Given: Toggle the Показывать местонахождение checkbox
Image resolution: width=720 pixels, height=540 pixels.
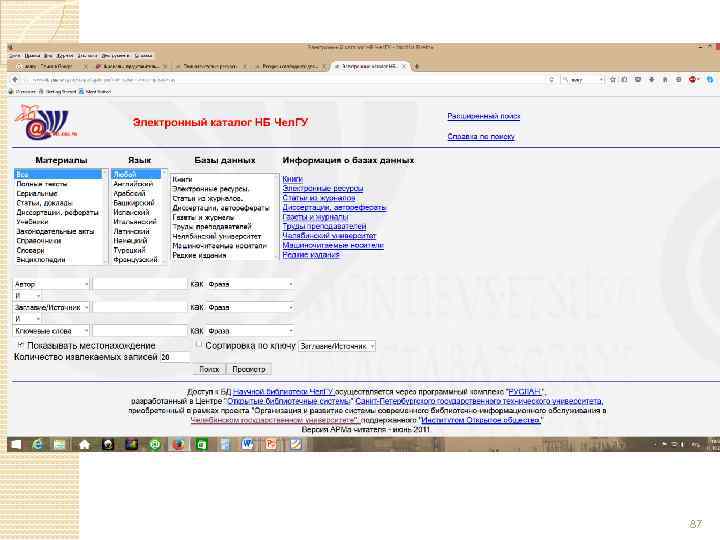Looking at the screenshot, I should [x=20, y=344].
